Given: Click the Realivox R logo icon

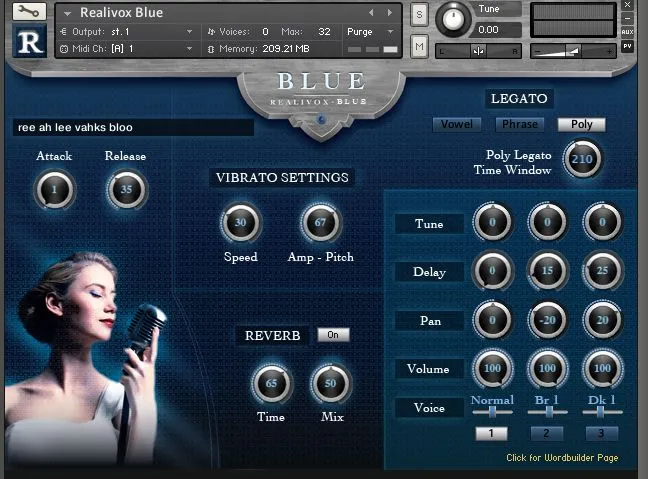Looking at the screenshot, I should click(x=28, y=42).
